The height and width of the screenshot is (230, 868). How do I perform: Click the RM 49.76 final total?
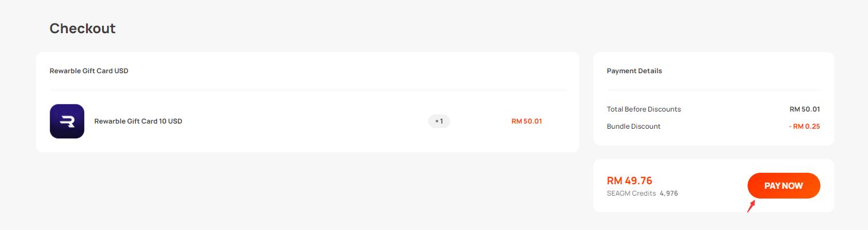pos(630,181)
